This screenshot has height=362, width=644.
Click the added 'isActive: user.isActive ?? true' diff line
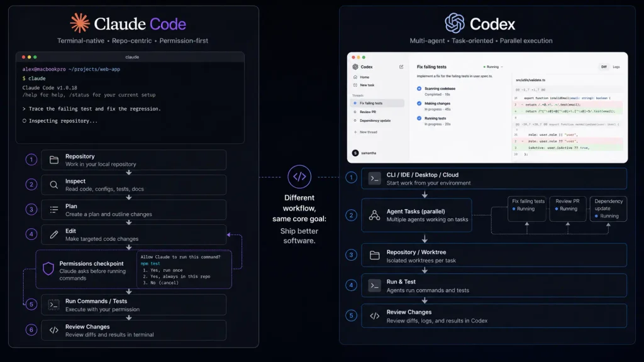(x=569, y=148)
